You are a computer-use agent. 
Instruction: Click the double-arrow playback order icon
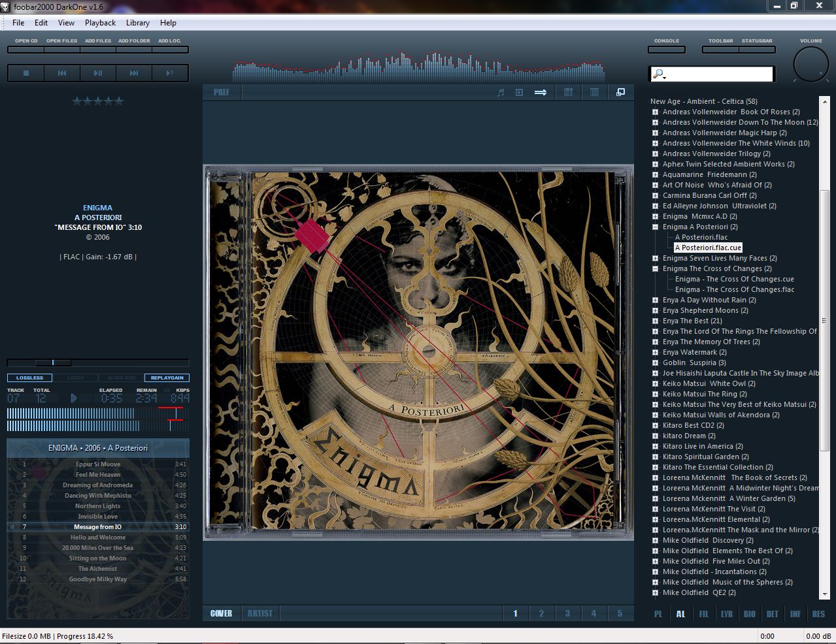541,92
